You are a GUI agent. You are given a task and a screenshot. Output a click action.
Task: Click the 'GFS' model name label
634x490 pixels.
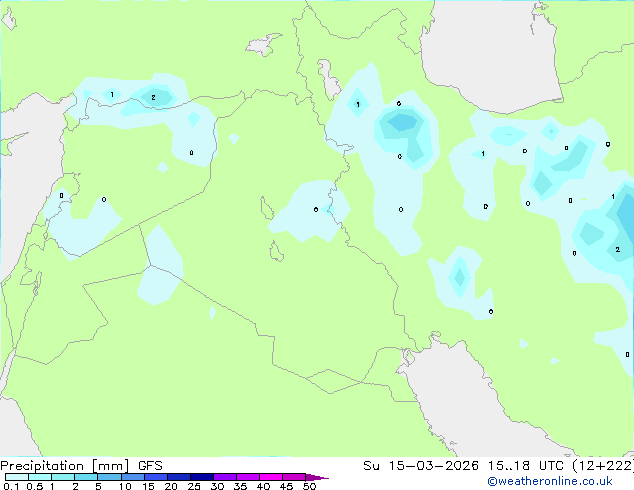tap(150, 466)
